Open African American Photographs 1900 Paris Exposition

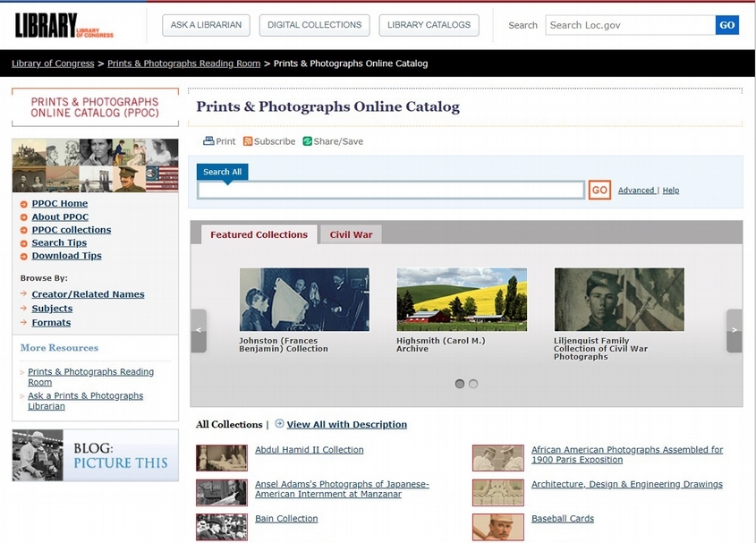pyautogui.click(x=627, y=454)
